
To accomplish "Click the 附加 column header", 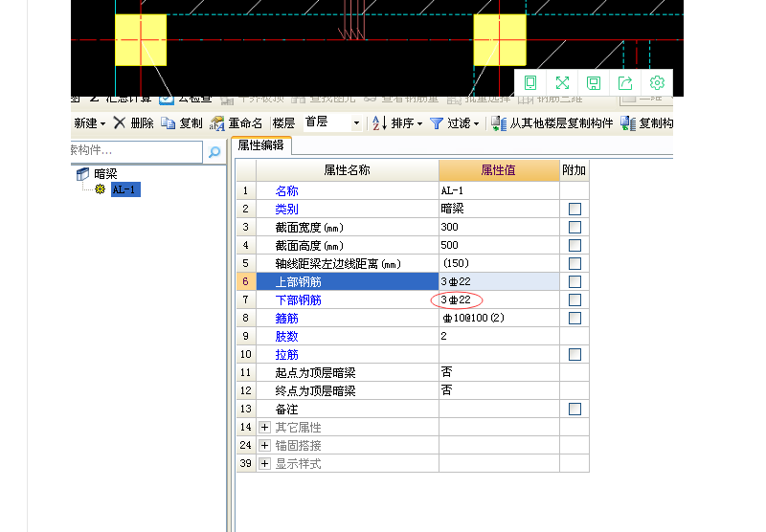I will pos(574,170).
